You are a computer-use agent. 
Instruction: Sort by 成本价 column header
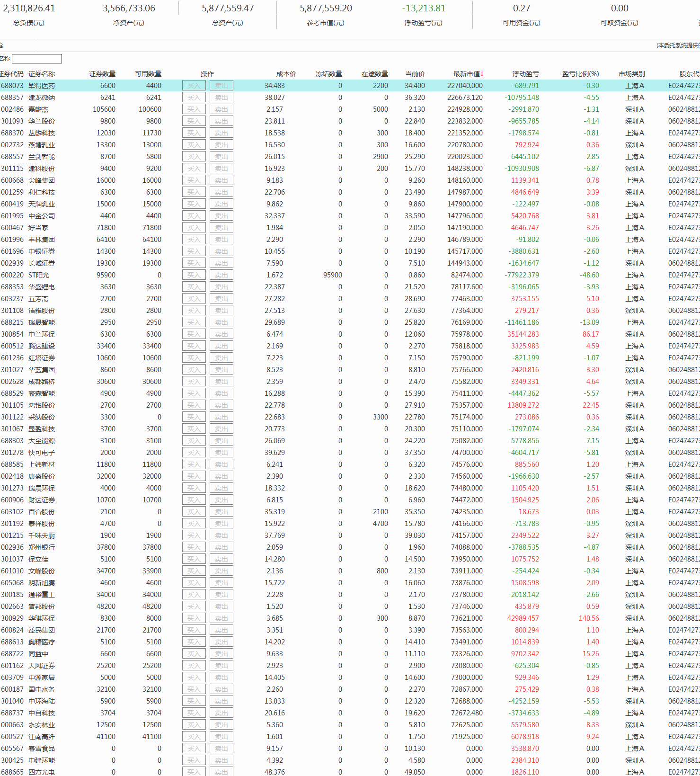(286, 74)
